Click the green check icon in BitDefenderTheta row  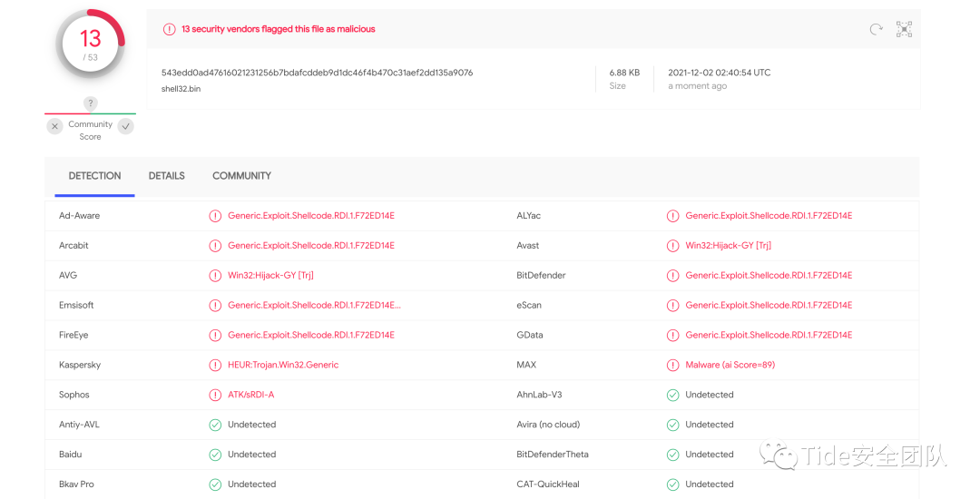pos(672,455)
